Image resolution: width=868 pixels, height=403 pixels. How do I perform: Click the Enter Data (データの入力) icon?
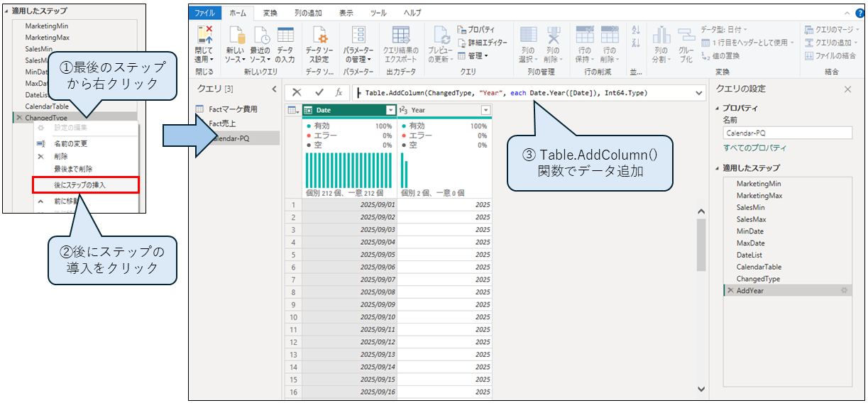(285, 40)
